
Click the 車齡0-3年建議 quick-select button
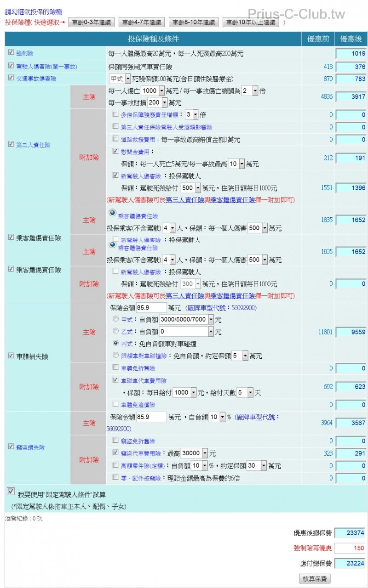click(x=91, y=22)
